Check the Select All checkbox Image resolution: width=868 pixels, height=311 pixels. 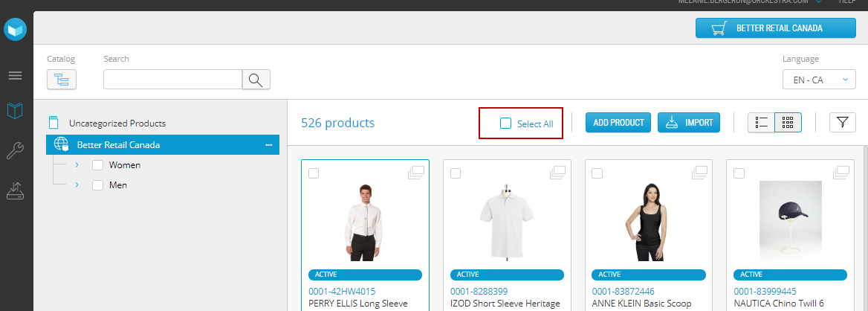click(x=506, y=124)
